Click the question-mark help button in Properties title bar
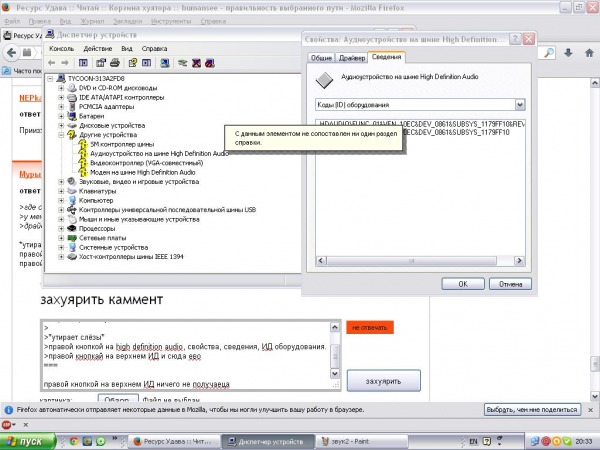Screen dimensions: 600x450 [x=515, y=39]
